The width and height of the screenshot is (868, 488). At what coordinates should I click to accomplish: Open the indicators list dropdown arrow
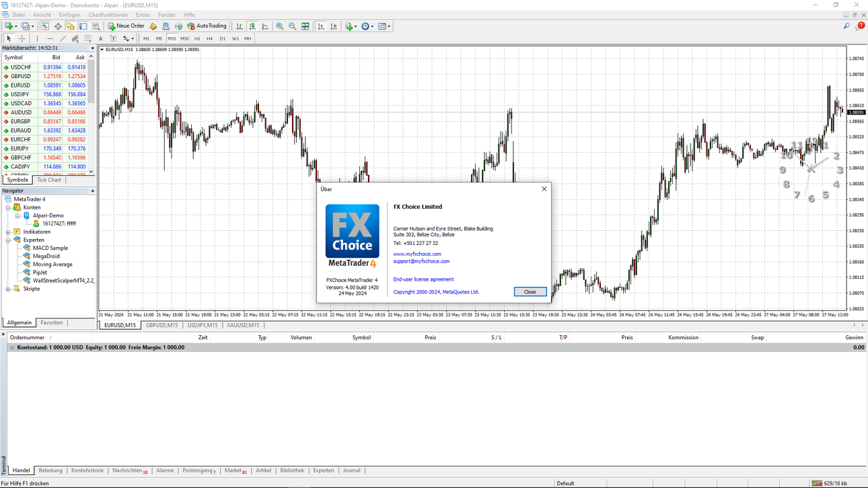(356, 26)
